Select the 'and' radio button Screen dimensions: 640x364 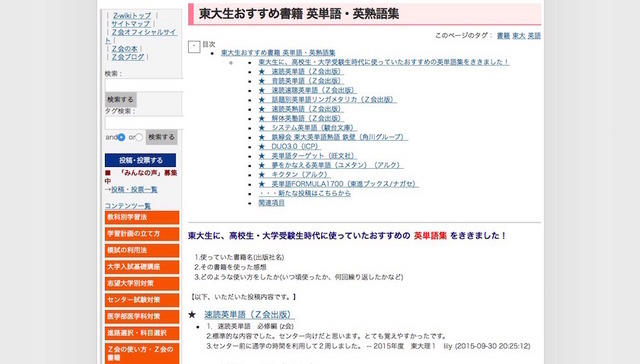tap(121, 137)
